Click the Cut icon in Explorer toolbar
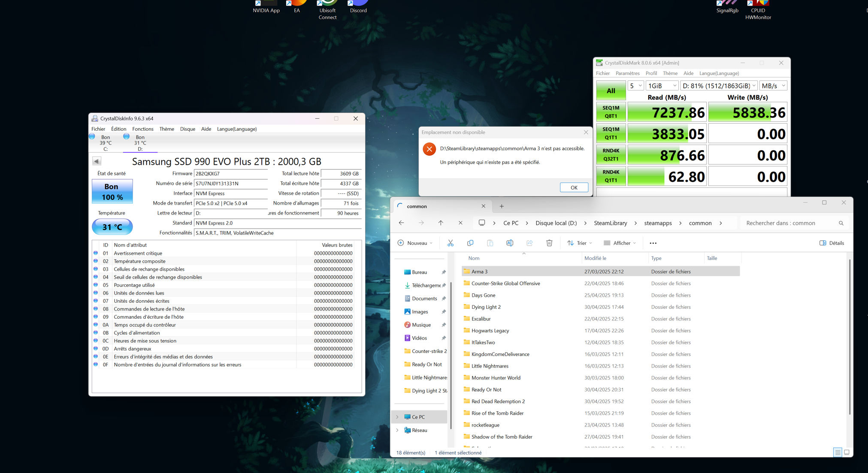 pyautogui.click(x=450, y=243)
